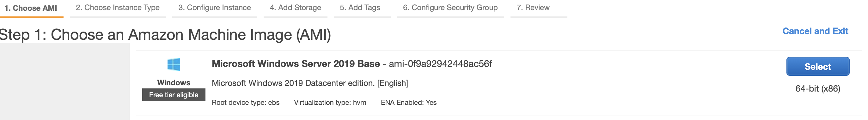Go to 2. Choose Instance Type tab
The width and height of the screenshot is (868, 120).
click(118, 8)
